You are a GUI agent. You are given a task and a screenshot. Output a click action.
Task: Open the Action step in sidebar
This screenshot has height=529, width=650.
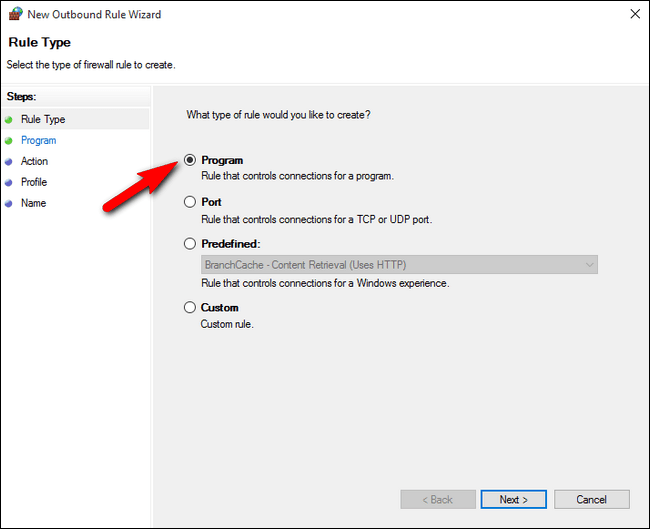pos(34,162)
